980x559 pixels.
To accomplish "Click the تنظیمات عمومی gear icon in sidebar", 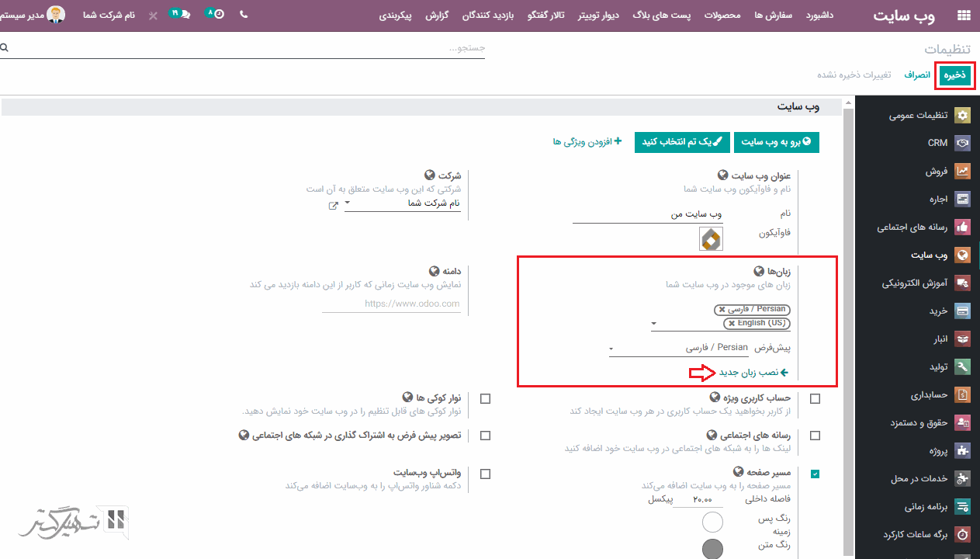I will tap(963, 116).
